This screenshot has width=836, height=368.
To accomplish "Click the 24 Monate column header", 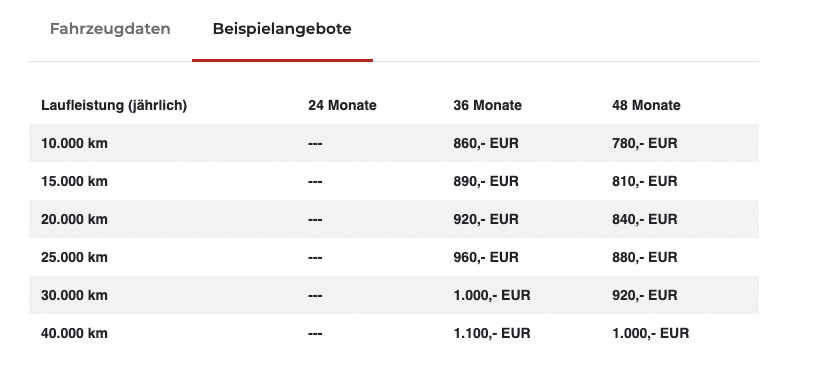I will [x=342, y=106].
